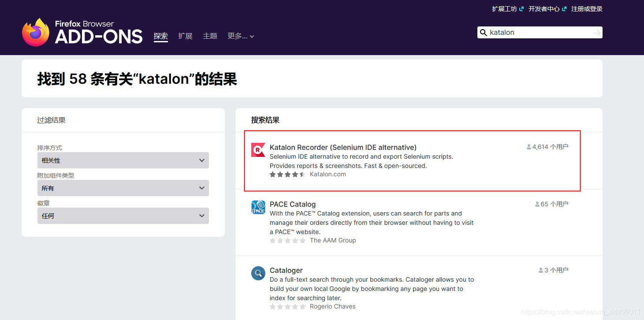Click the PACE Catalog description text
The image size is (644, 320).
pos(372,223)
